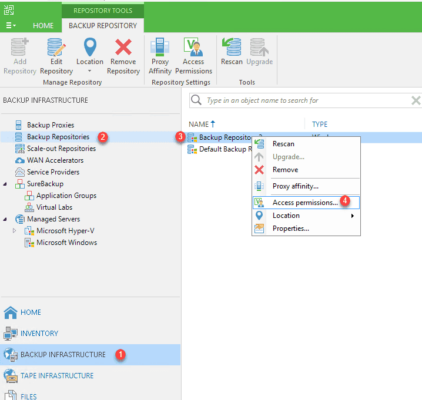Screen dimensions: 422x400
Task: Click the Access Permissions ribbon icon
Action: tap(193, 47)
